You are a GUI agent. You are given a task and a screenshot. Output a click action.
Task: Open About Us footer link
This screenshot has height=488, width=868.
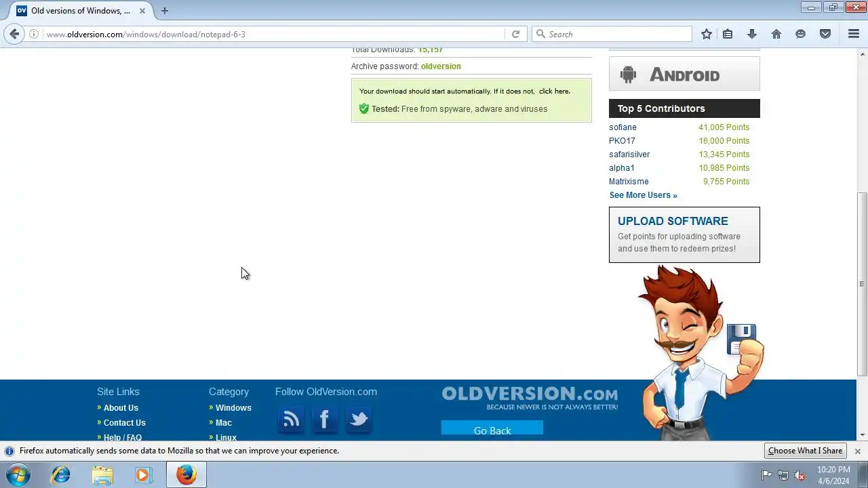[x=121, y=408]
